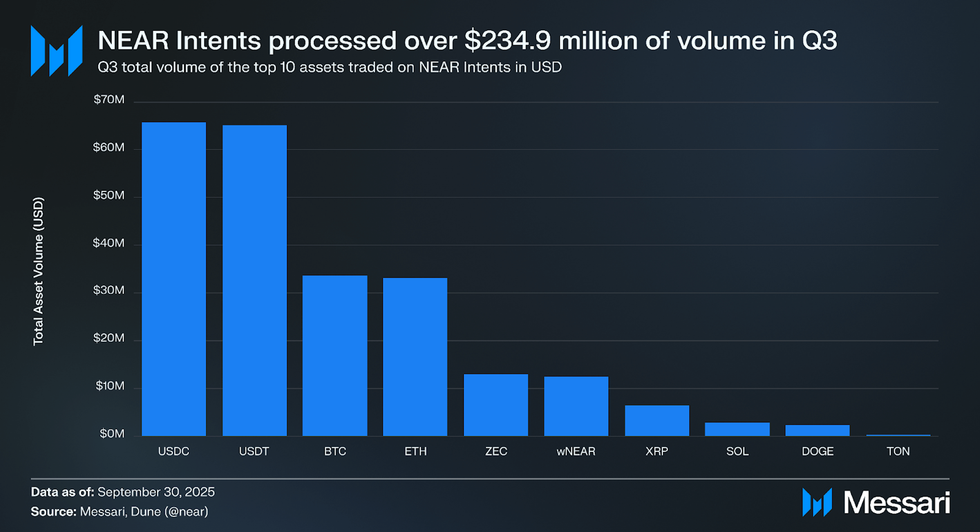Click the wNEAR bar

[576, 406]
